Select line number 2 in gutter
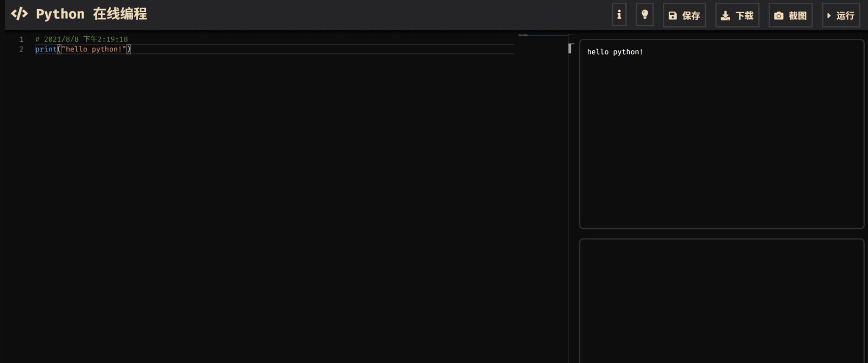 [x=21, y=49]
